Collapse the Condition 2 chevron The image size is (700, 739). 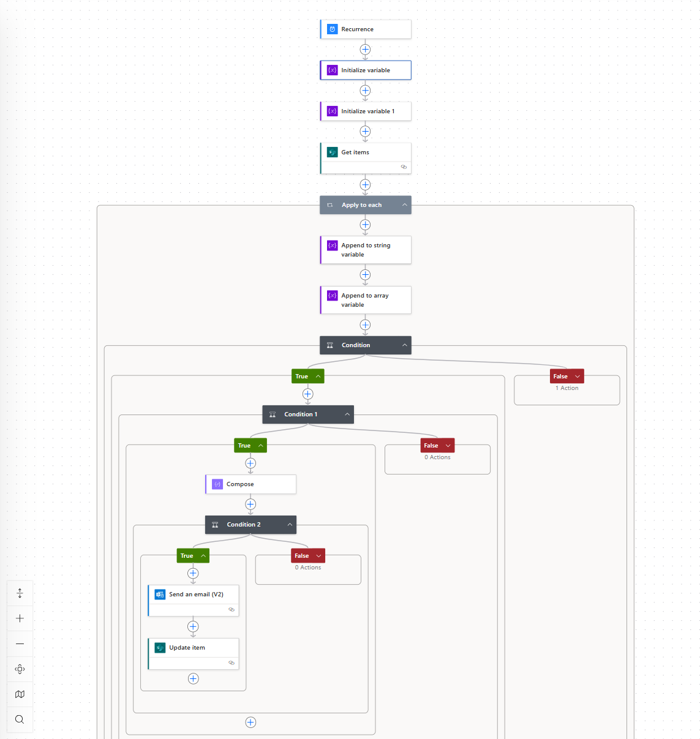coord(289,525)
